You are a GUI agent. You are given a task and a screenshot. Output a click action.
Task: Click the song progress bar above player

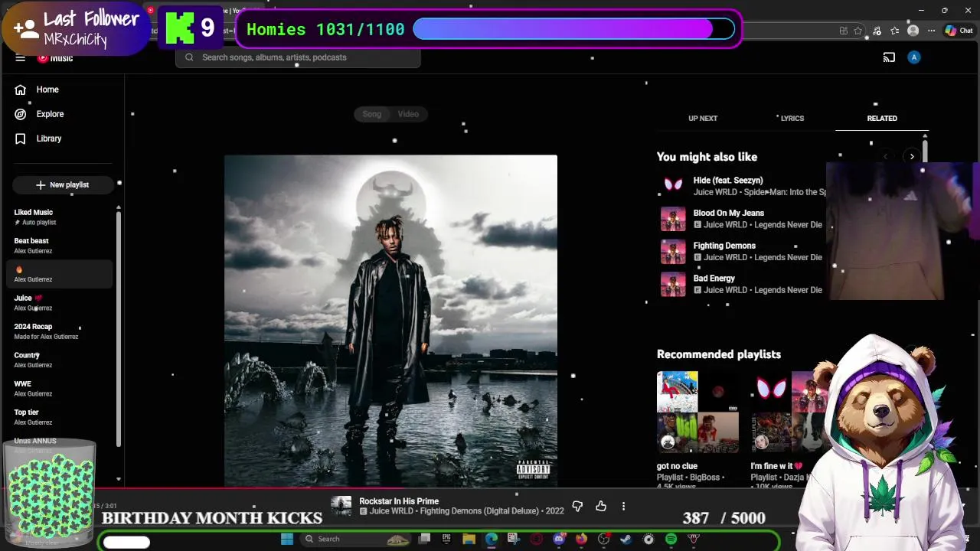(490, 487)
